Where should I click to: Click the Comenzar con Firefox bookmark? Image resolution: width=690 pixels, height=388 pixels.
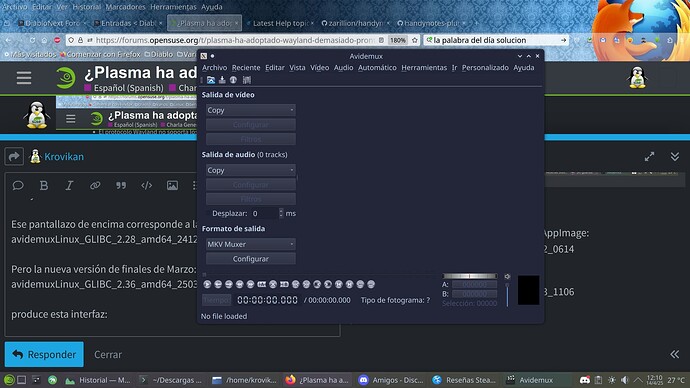(x=100, y=54)
